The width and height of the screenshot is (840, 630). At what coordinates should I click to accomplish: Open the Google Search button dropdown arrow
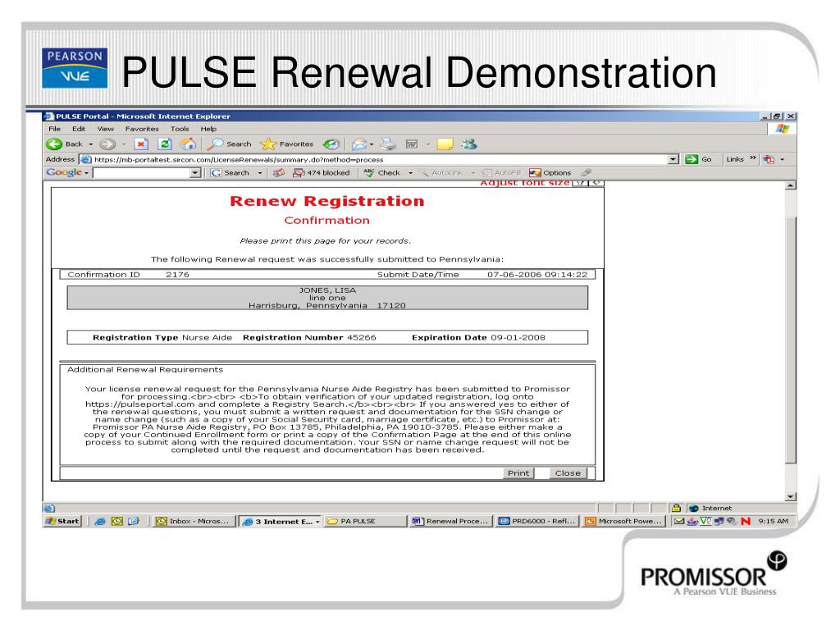[260, 173]
